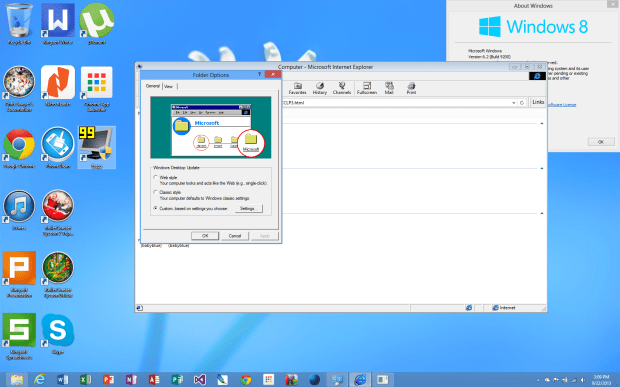620x387 pixels.
Task: Click the Favorites toolbar icon in Internet Explorer
Action: tap(297, 88)
